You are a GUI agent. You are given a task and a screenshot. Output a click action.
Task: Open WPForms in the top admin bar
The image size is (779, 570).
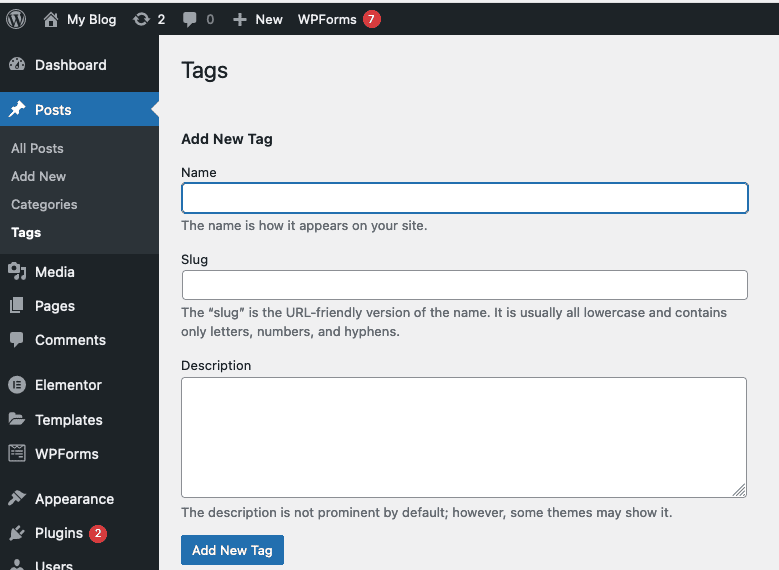click(x=327, y=19)
